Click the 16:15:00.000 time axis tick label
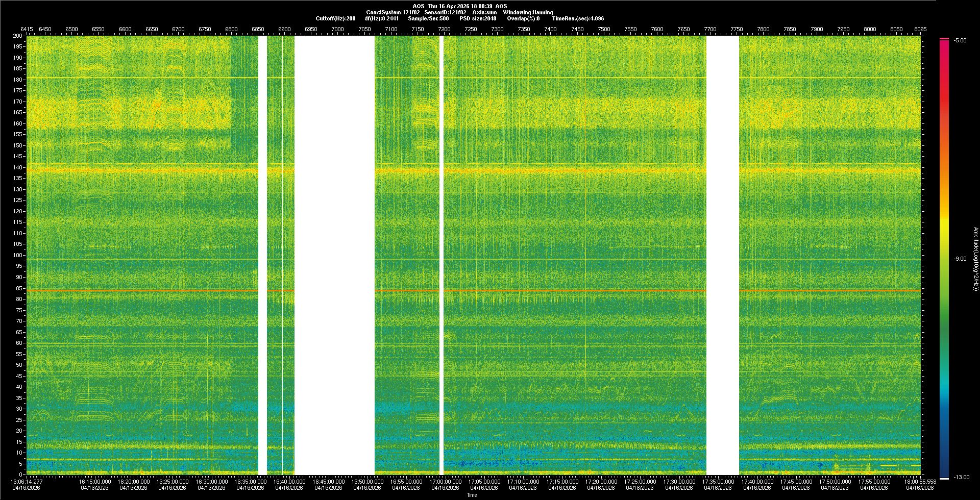 94,482
